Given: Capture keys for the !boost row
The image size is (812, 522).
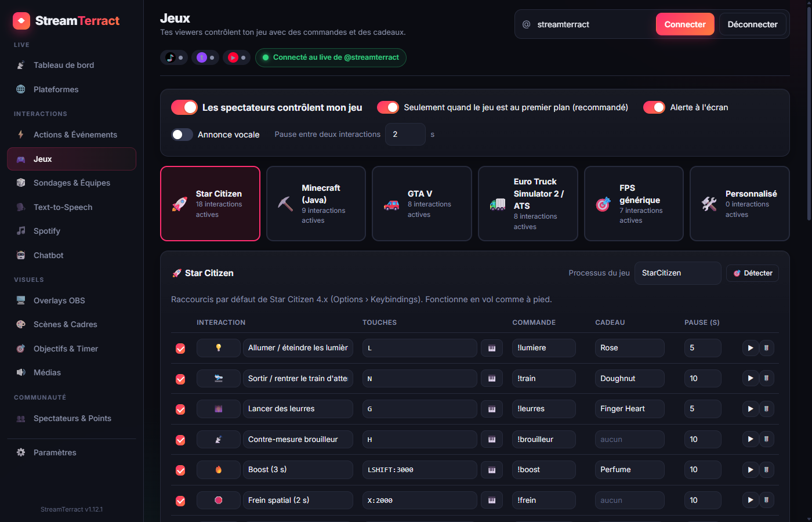Looking at the screenshot, I should (x=492, y=470).
